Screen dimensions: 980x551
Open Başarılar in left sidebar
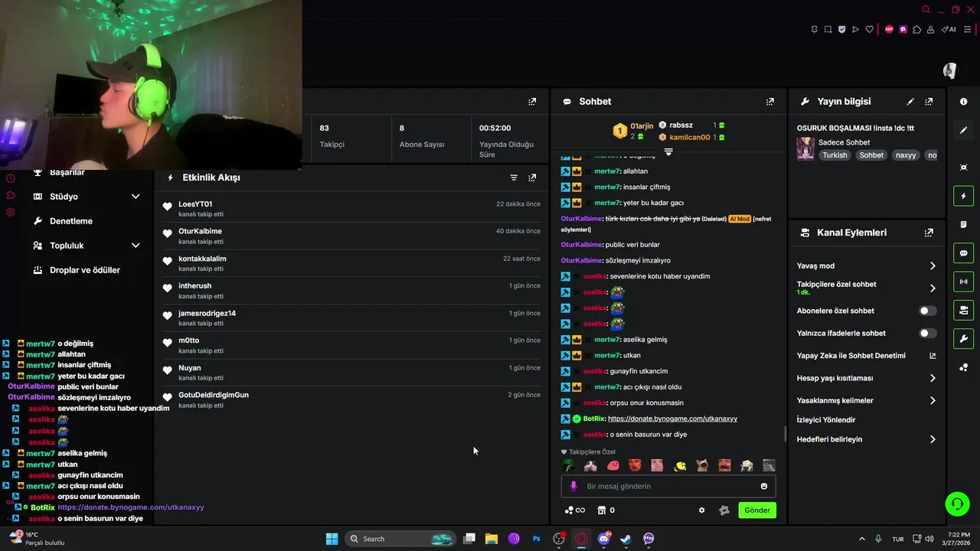pyautogui.click(x=67, y=173)
